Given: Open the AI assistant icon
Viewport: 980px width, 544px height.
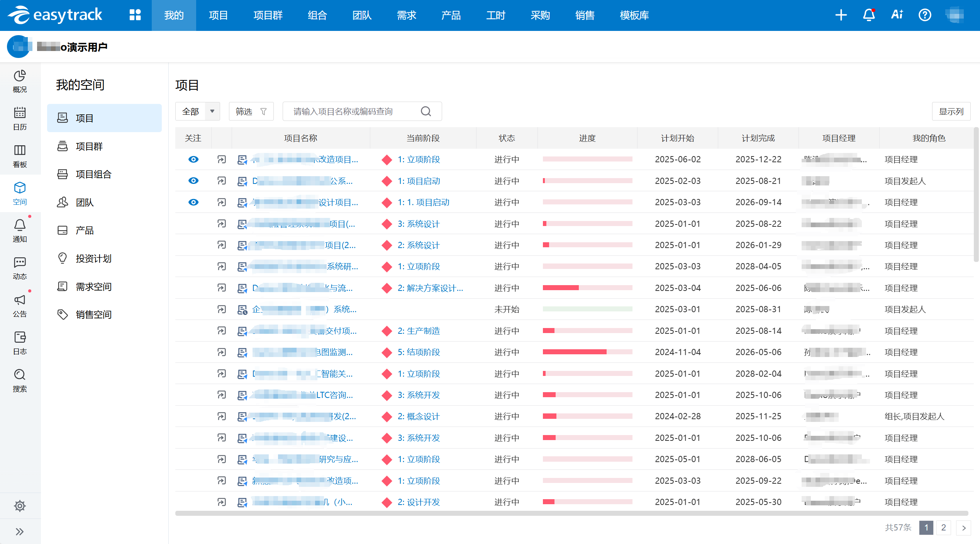Looking at the screenshot, I should 897,15.
